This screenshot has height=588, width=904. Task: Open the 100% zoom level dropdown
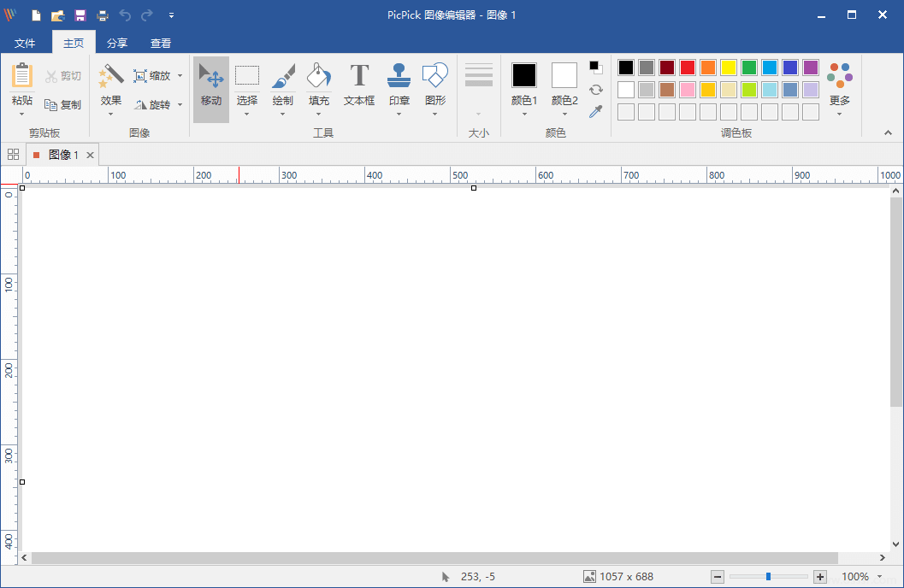880,577
